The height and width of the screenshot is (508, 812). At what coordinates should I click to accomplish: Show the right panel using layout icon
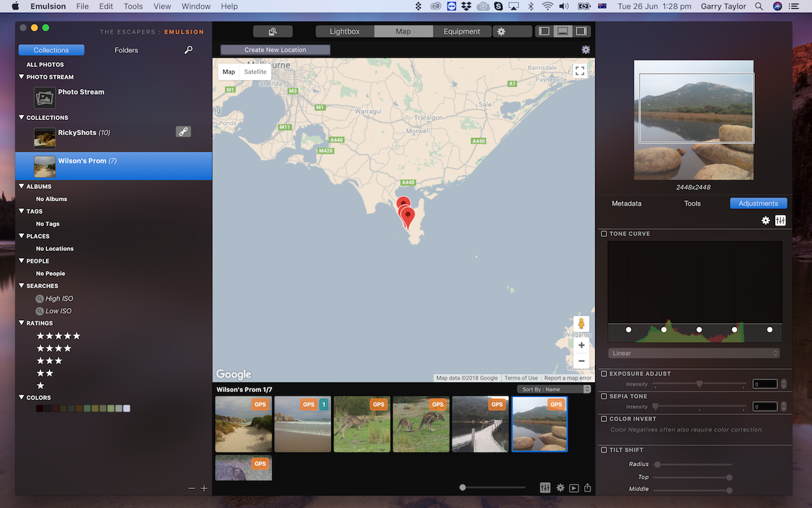581,30
